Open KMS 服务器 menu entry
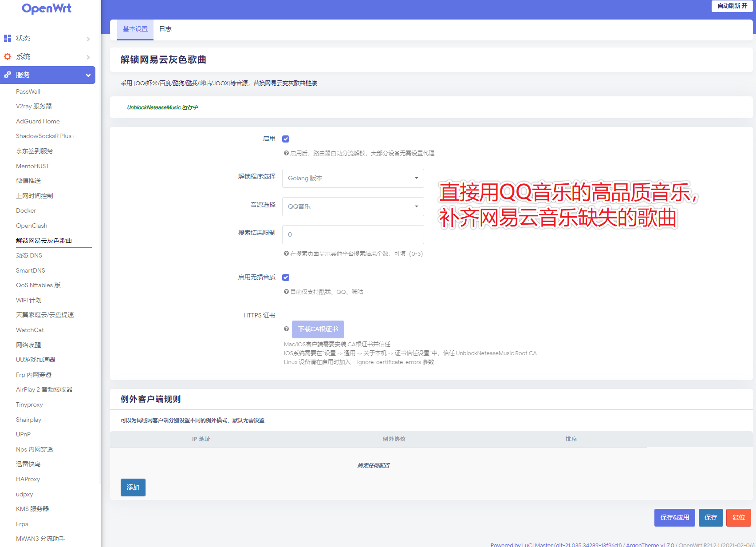Screen dimensions: 756x547 pos(32,509)
